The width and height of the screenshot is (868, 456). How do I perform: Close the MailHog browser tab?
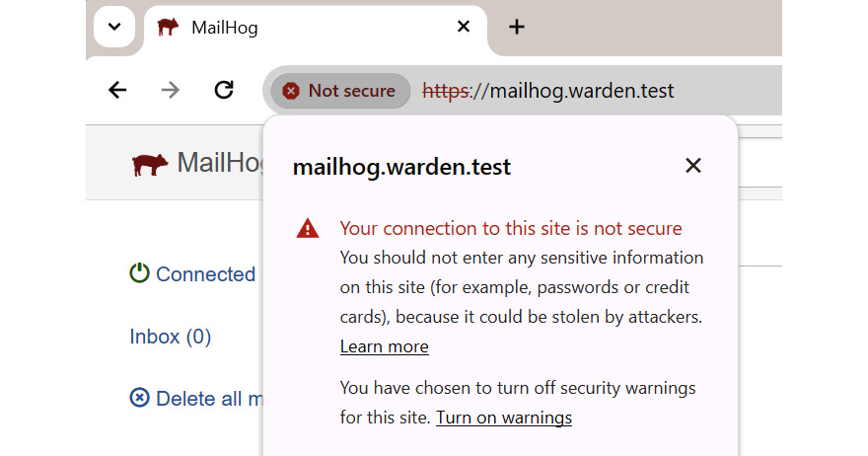tap(464, 27)
